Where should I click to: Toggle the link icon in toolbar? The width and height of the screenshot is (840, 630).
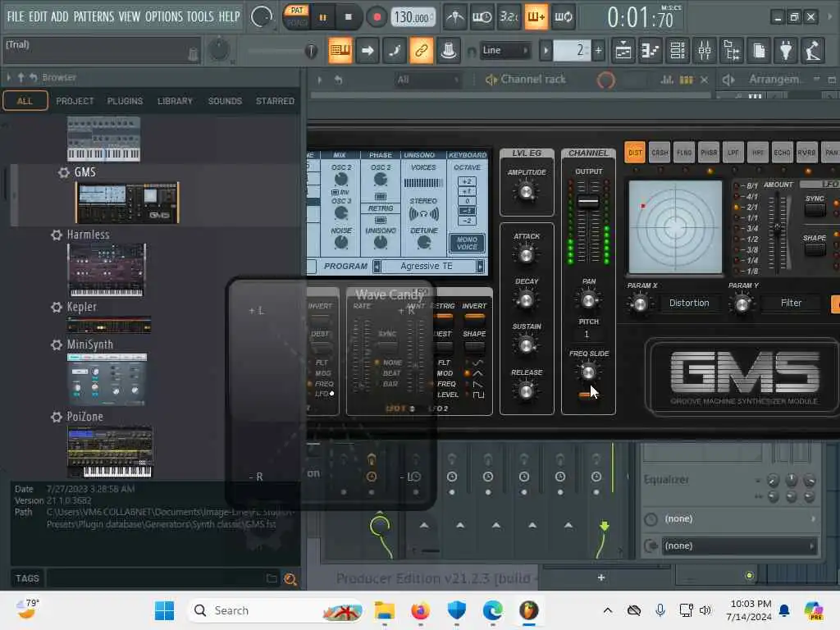point(422,51)
